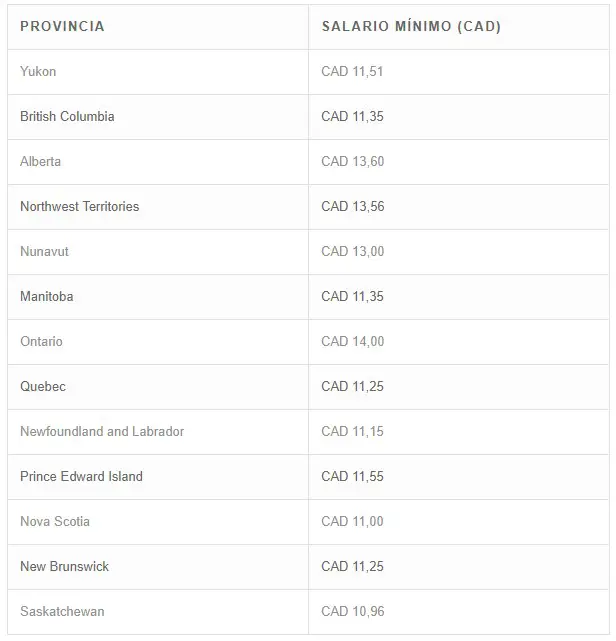
Task: Select the British Columbia row label
Action: click(x=67, y=117)
